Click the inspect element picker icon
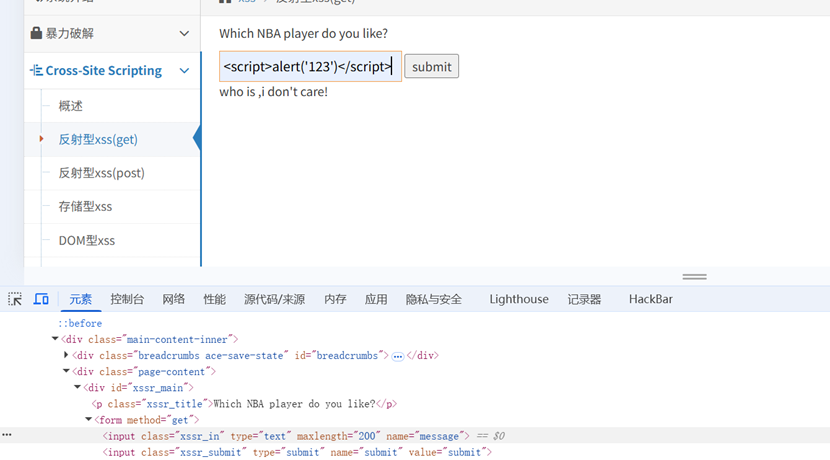This screenshot has height=460, width=830. pos(15,299)
